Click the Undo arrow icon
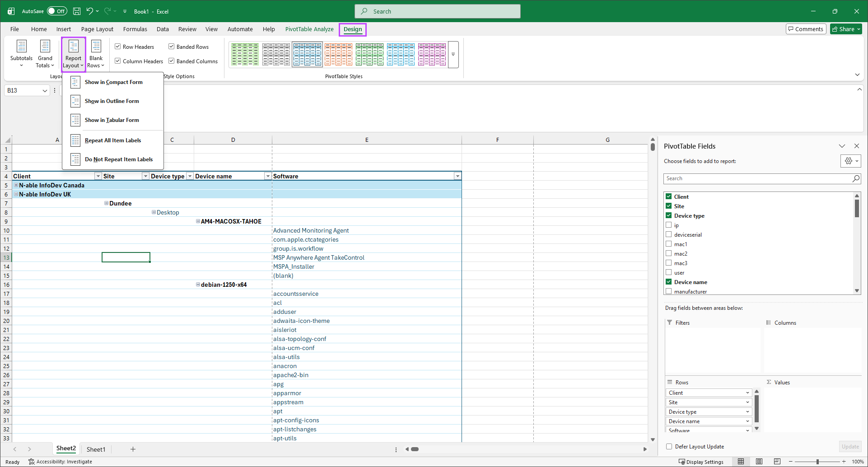Viewport: 868px width, 467px height. tap(90, 11)
